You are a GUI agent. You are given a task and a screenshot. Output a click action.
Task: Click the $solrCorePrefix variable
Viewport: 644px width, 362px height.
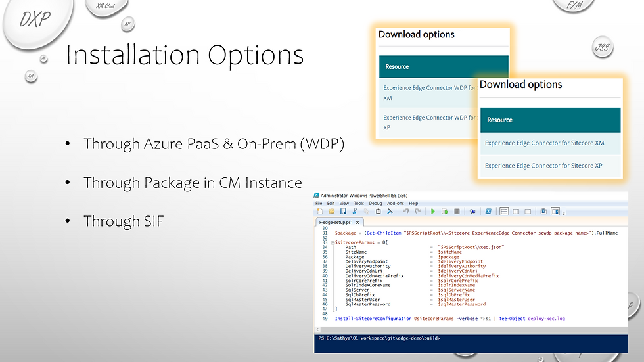pos(457,281)
